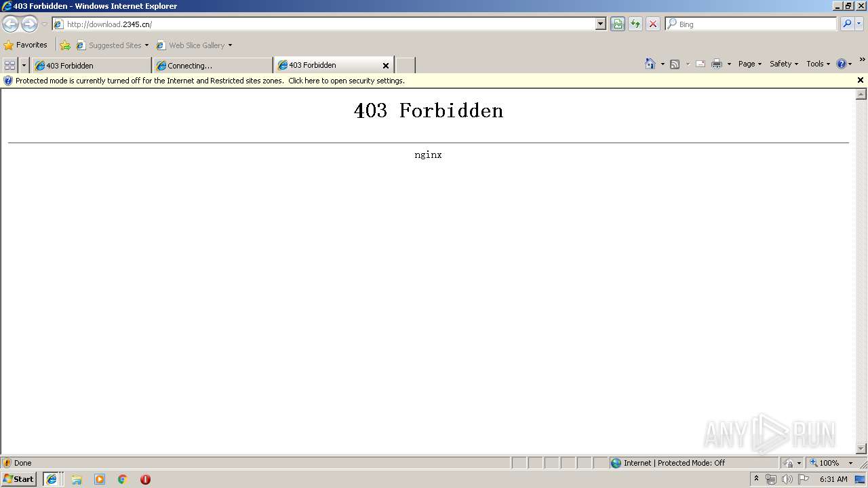Show hidden tray icons arrow
Image resolution: width=868 pixels, height=488 pixels.
tap(756, 479)
